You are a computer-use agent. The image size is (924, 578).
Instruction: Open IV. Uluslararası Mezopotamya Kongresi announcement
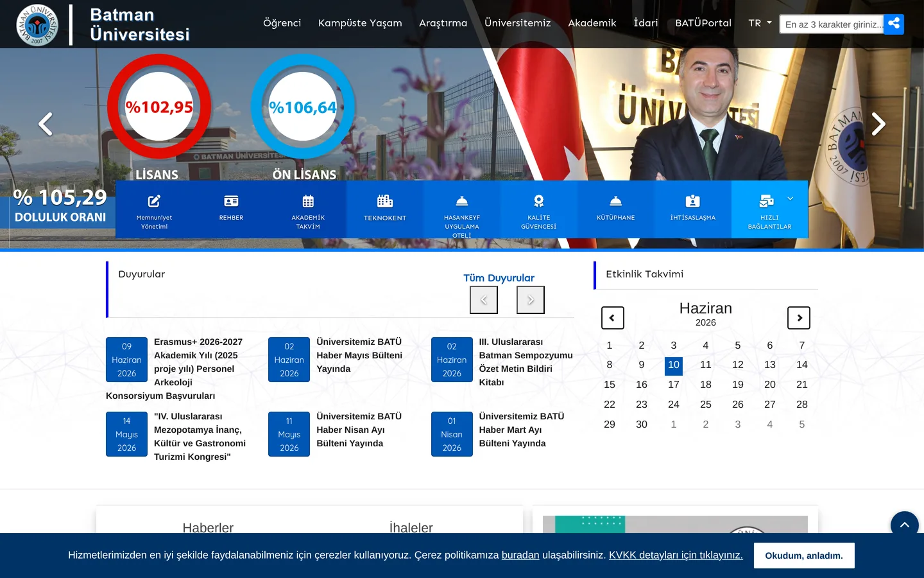(x=200, y=437)
